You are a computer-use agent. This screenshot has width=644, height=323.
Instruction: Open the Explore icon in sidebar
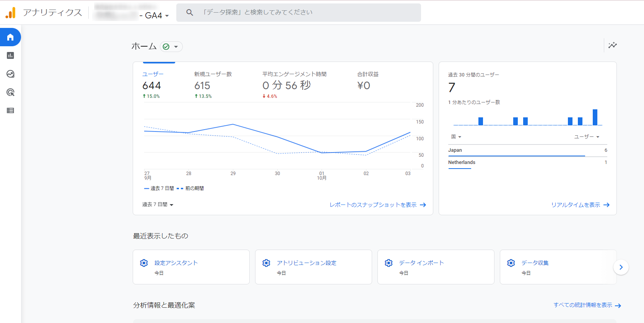tap(10, 74)
